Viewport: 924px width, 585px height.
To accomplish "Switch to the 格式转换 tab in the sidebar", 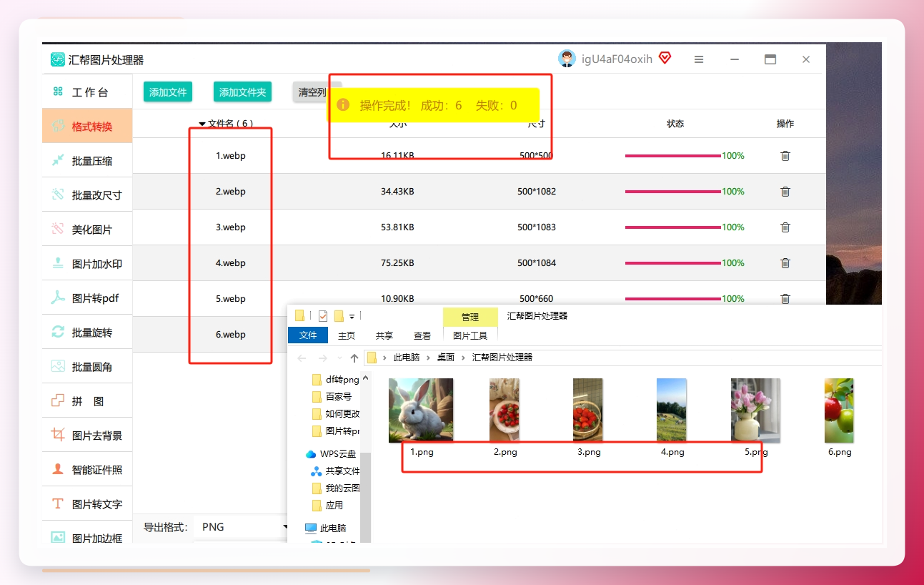I will tap(87, 127).
